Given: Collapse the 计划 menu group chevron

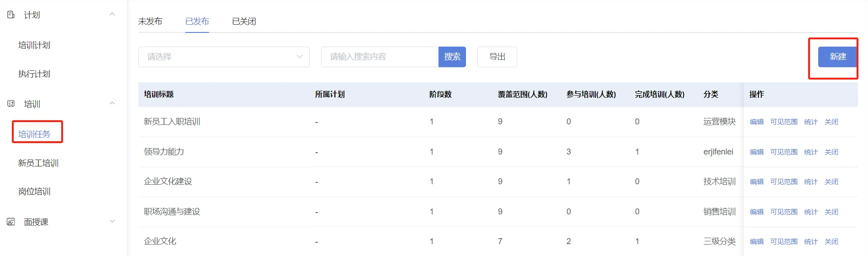Looking at the screenshot, I should click(x=112, y=14).
